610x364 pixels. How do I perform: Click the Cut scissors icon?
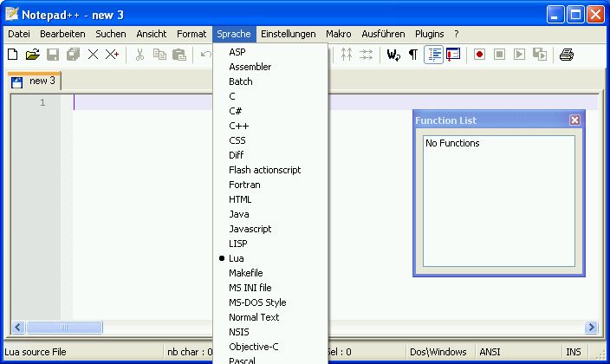point(140,55)
